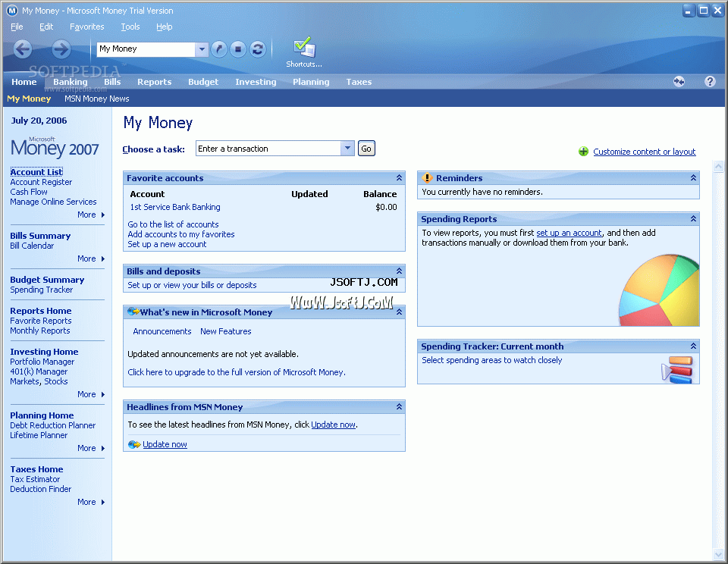Image resolution: width=728 pixels, height=564 pixels.
Task: Click the Reminders exclamation warning icon
Action: click(x=427, y=178)
